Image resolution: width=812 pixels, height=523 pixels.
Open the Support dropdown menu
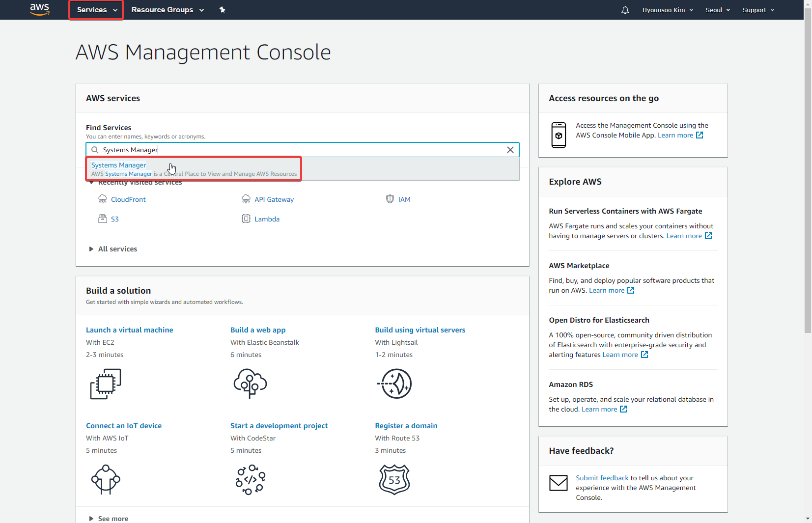(x=758, y=10)
